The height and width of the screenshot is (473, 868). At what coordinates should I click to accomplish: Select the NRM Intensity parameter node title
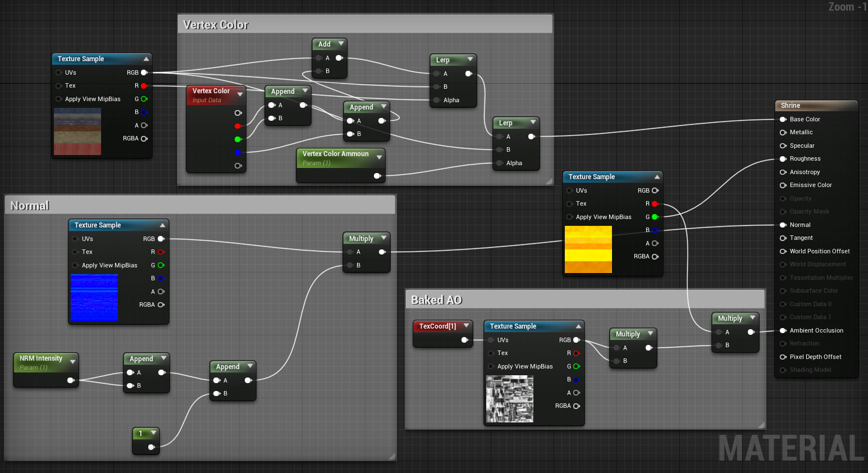(x=41, y=358)
